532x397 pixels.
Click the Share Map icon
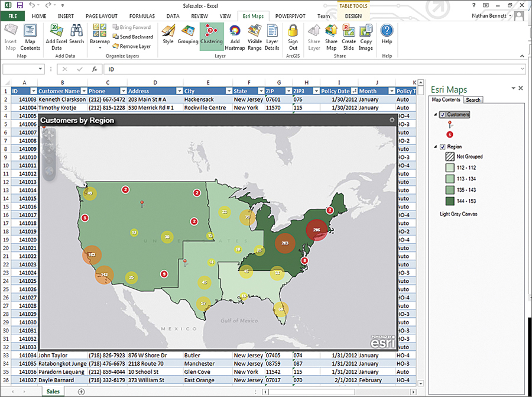pos(331,37)
